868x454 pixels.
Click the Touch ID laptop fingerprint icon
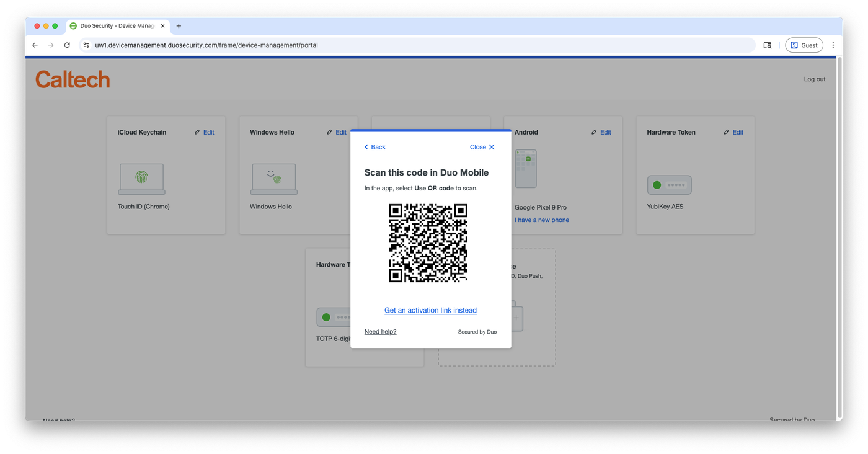click(141, 179)
